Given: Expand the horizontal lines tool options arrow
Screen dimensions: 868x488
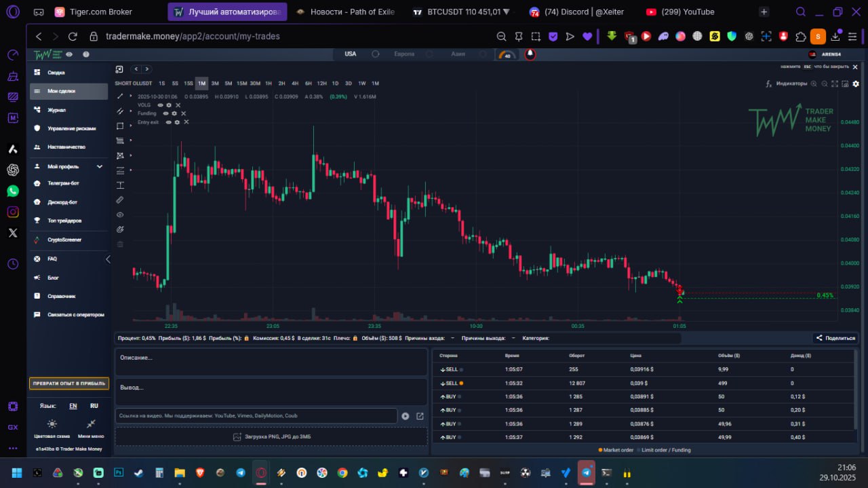Looking at the screenshot, I should 130,170.
